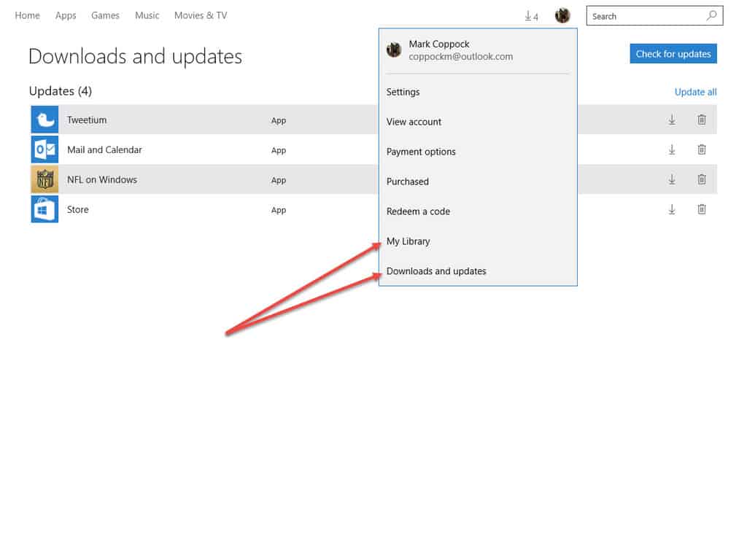Click the Updates (4) section heading
This screenshot has width=747, height=560.
pyautogui.click(x=61, y=91)
